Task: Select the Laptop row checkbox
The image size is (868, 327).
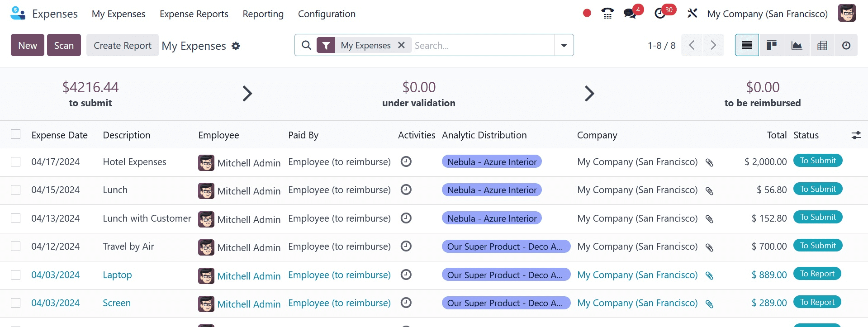Action: point(16,275)
